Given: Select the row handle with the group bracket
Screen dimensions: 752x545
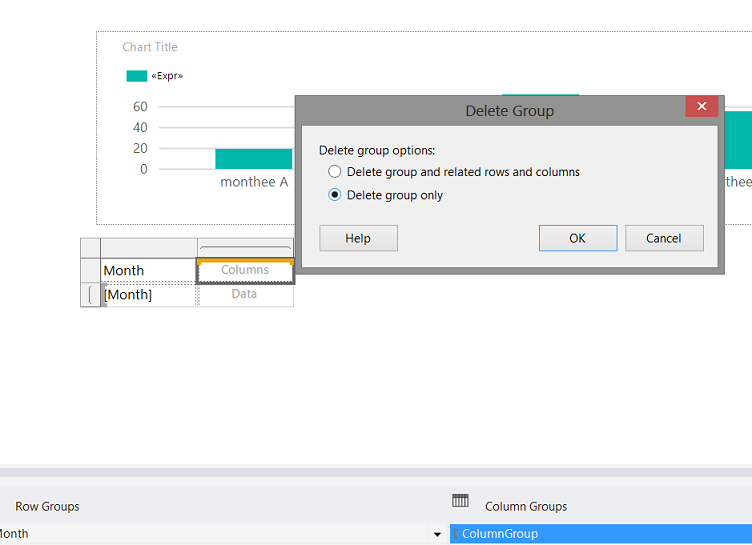Looking at the screenshot, I should (x=90, y=295).
